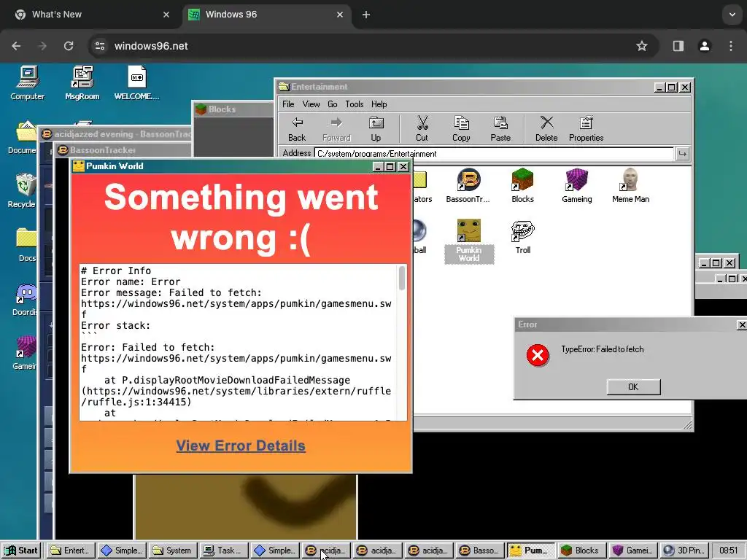
Task: Open the File menu in Entertainment
Action: point(288,104)
